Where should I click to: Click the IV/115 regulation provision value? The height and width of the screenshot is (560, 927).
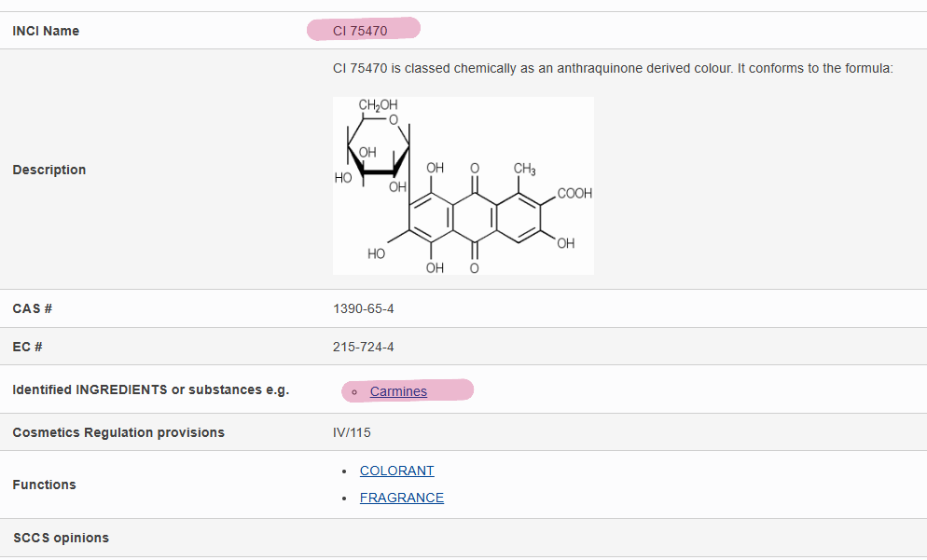(352, 432)
